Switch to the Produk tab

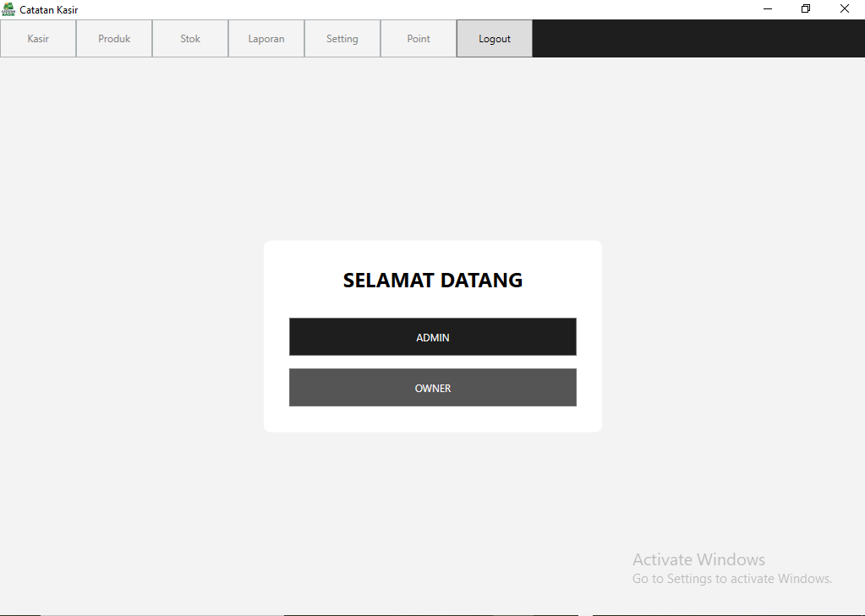click(114, 39)
